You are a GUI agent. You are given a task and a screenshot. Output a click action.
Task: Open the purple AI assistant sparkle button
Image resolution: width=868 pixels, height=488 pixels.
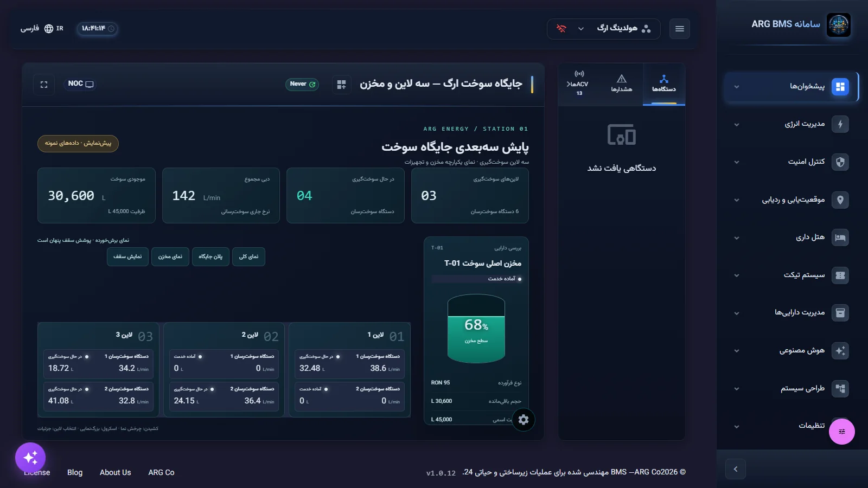tap(30, 458)
